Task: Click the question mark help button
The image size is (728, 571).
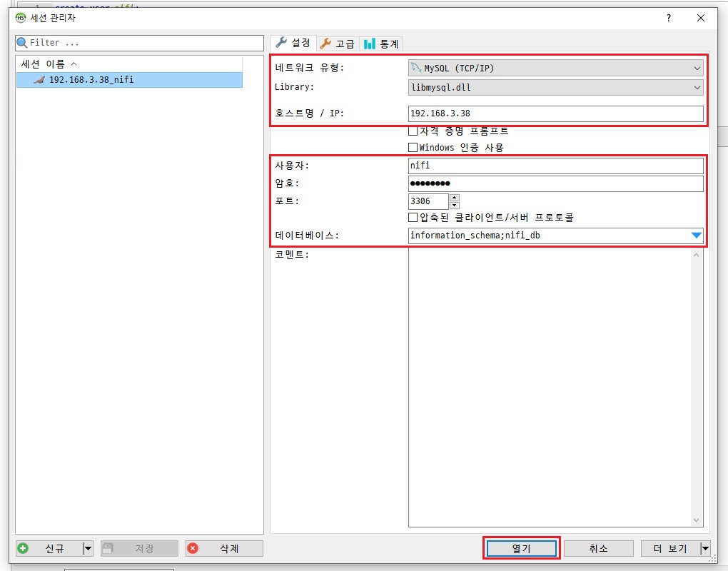Action: pos(669,18)
